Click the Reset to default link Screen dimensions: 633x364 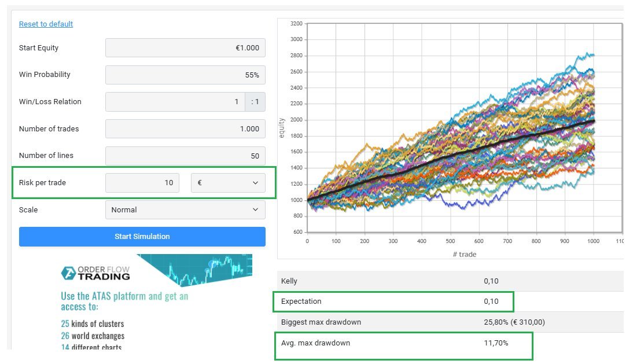click(46, 24)
